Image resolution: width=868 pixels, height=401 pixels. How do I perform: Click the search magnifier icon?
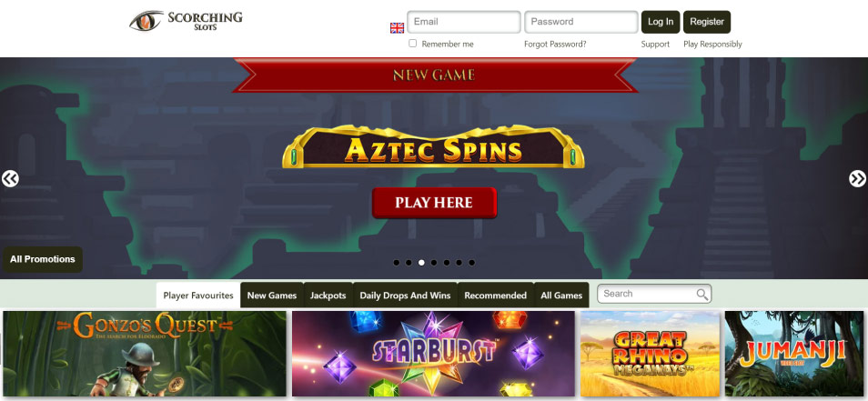[x=701, y=295]
